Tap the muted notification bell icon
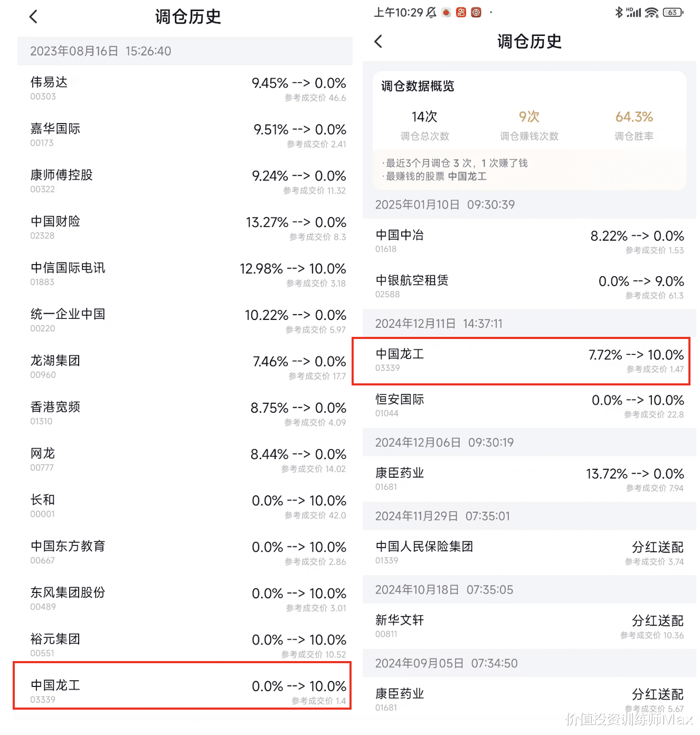The image size is (700, 735). (431, 12)
